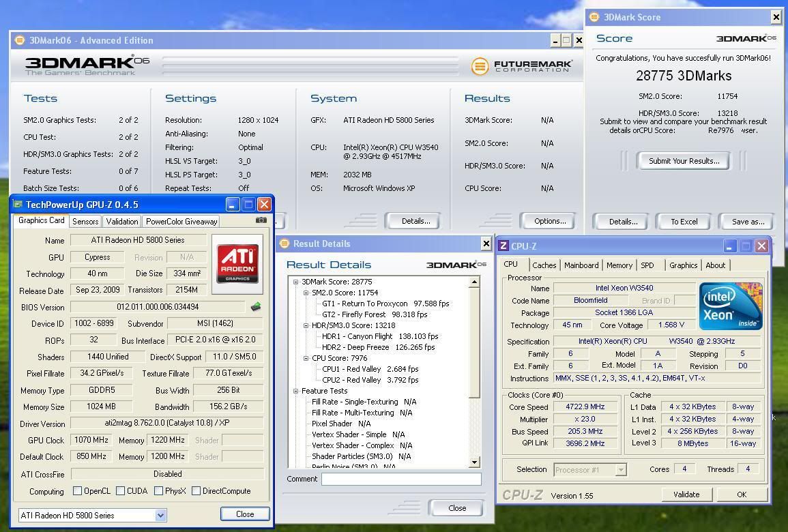Image resolution: width=788 pixels, height=532 pixels.
Task: Click the Comment input field
Action: (x=401, y=479)
